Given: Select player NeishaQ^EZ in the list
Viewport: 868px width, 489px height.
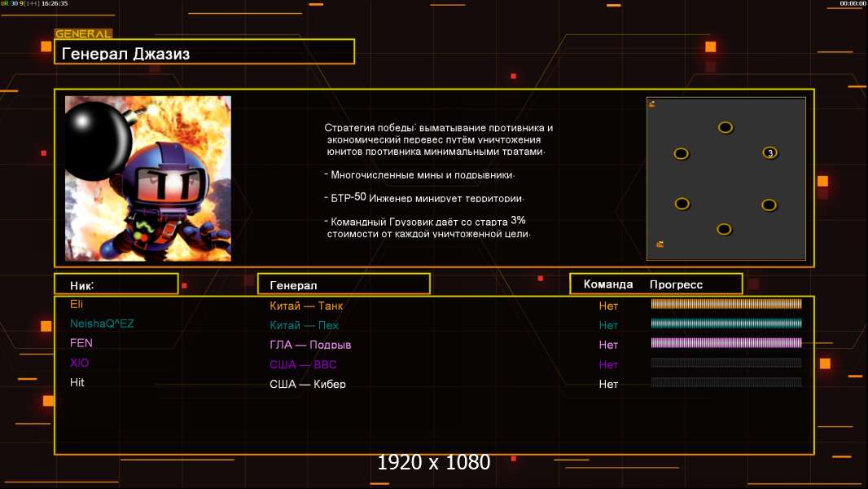Looking at the screenshot, I should (102, 324).
